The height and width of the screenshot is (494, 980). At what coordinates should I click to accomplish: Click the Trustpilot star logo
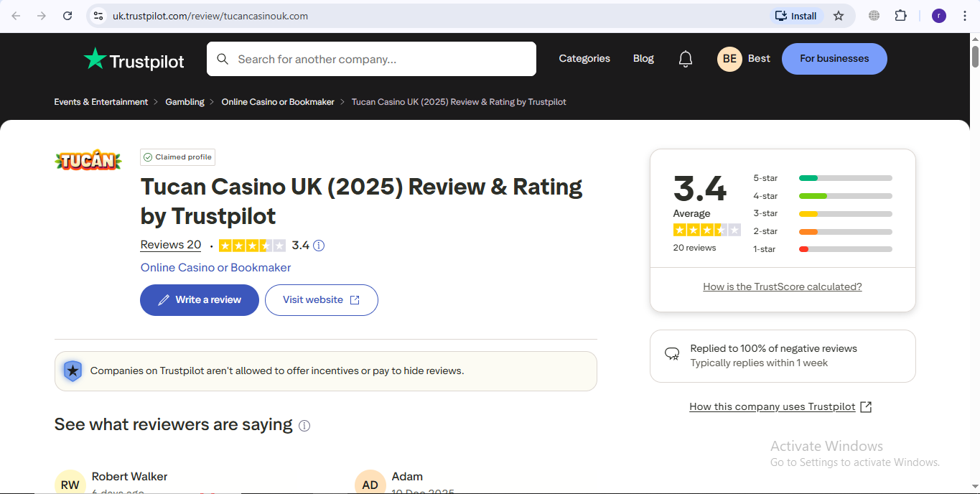coord(134,60)
